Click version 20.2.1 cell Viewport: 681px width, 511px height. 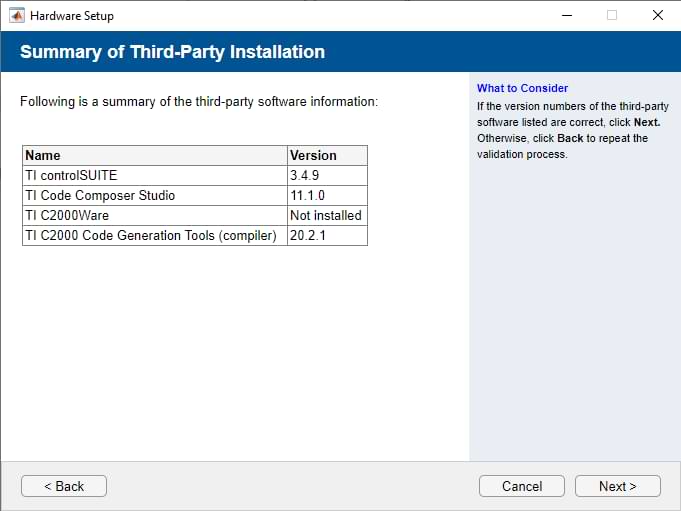[x=327, y=235]
